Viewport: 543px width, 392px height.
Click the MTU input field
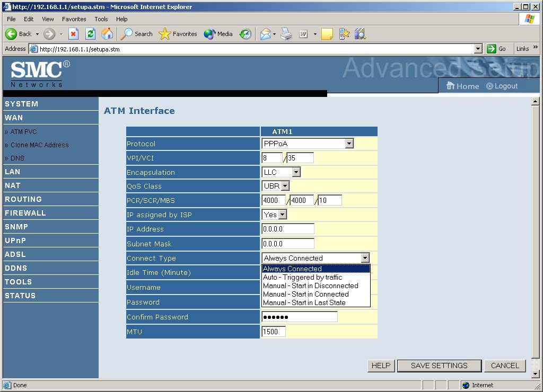click(274, 332)
